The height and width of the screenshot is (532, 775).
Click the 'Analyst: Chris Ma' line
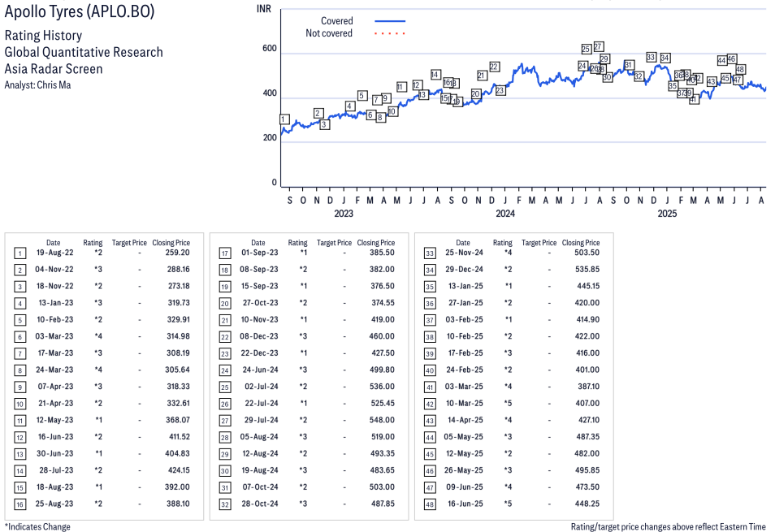pos(37,85)
